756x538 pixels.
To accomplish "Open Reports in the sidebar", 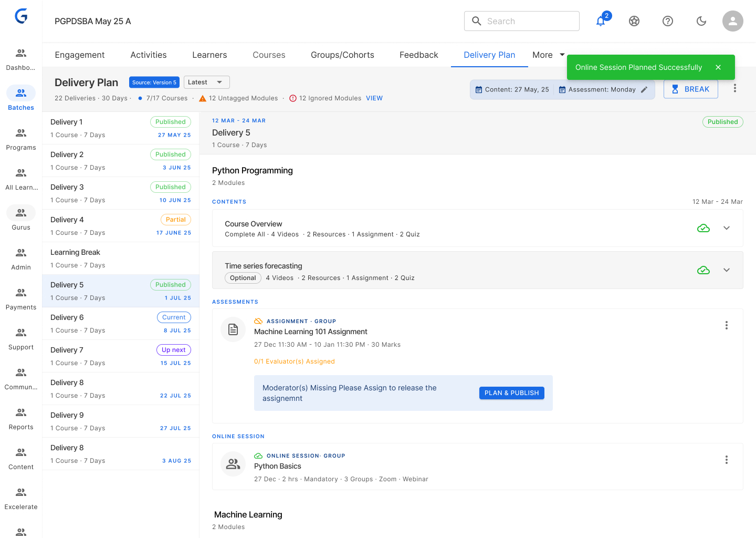I will [x=21, y=419].
